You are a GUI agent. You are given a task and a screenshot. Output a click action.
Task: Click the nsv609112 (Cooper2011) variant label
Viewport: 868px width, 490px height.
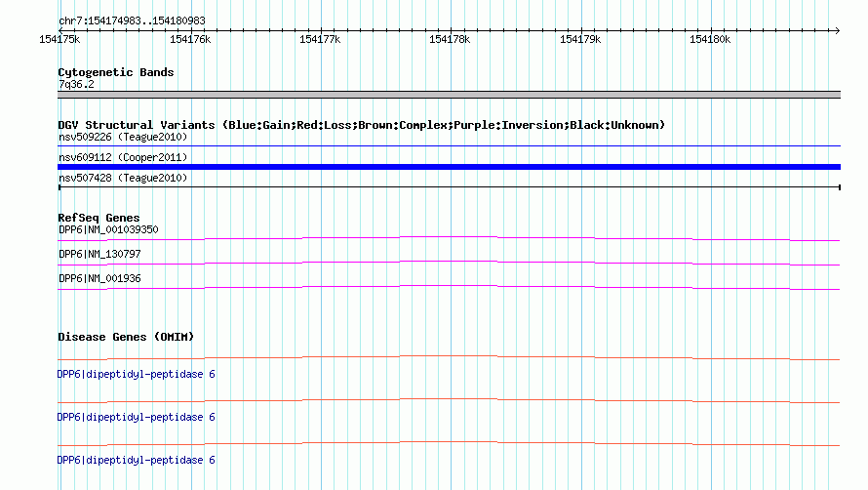(x=123, y=157)
